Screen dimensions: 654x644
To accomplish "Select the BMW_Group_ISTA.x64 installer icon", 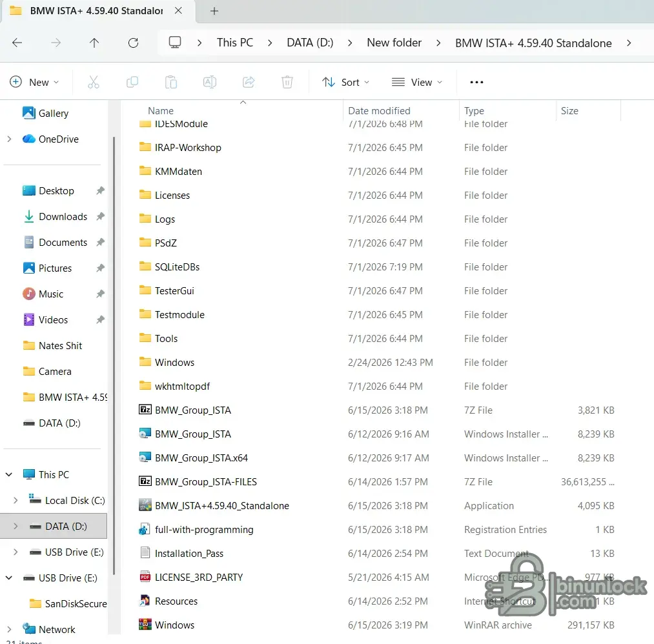I will [145, 458].
